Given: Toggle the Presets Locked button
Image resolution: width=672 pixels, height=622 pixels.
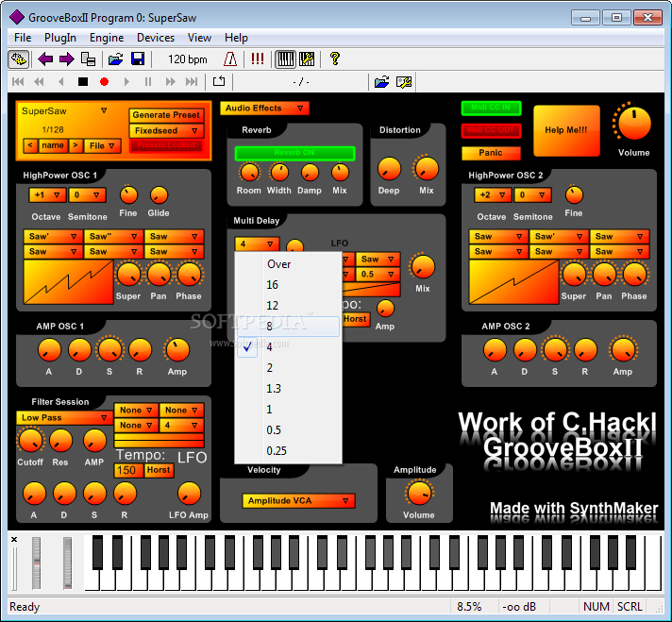Looking at the screenshot, I should pyautogui.click(x=166, y=145).
